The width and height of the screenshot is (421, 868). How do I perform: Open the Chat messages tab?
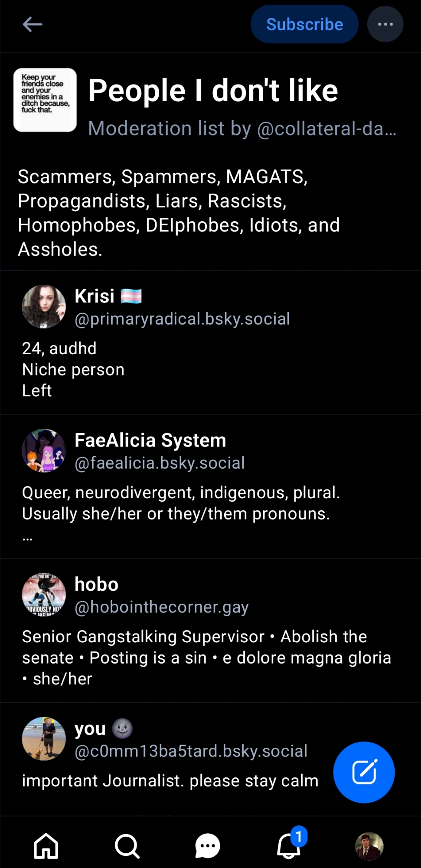click(208, 846)
